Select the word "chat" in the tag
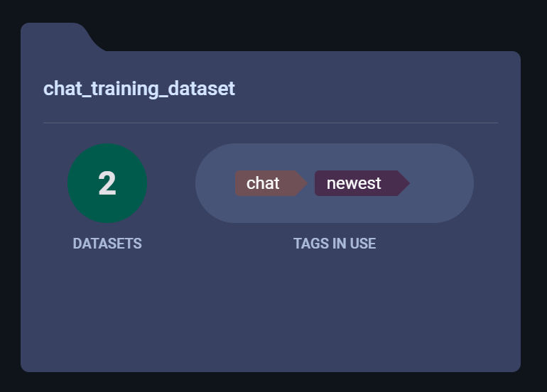The height and width of the screenshot is (392, 547). click(263, 183)
